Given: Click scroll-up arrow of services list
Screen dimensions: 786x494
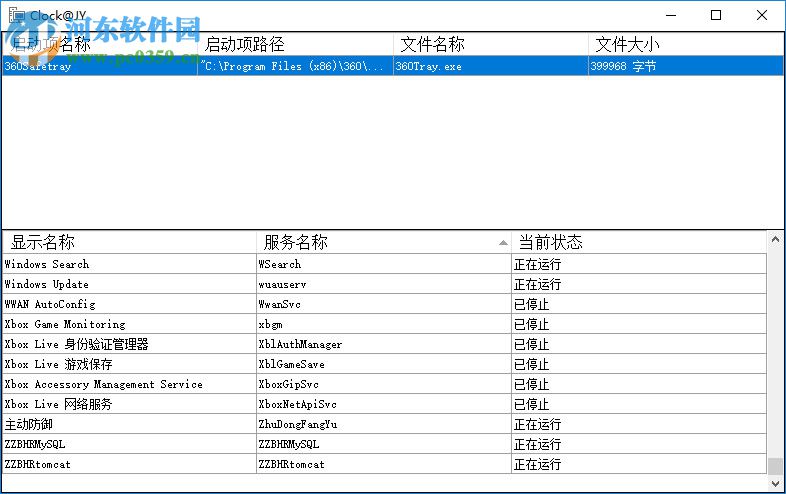Looking at the screenshot, I should pos(775,239).
